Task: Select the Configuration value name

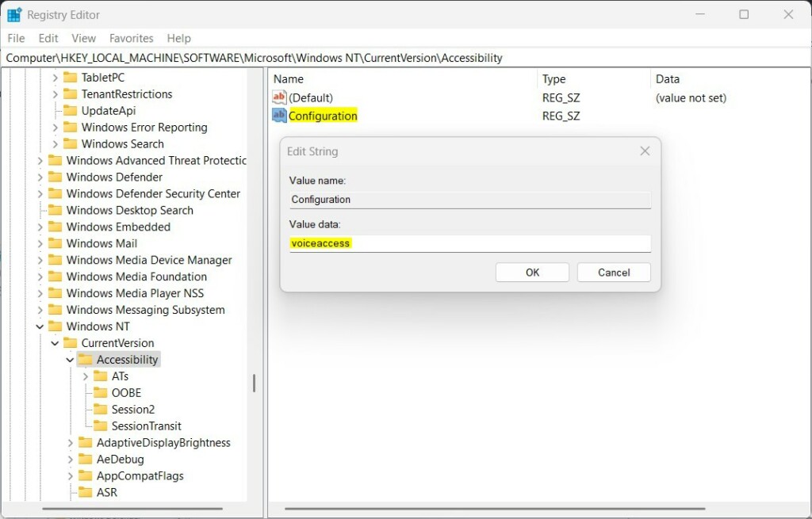Action: point(323,116)
